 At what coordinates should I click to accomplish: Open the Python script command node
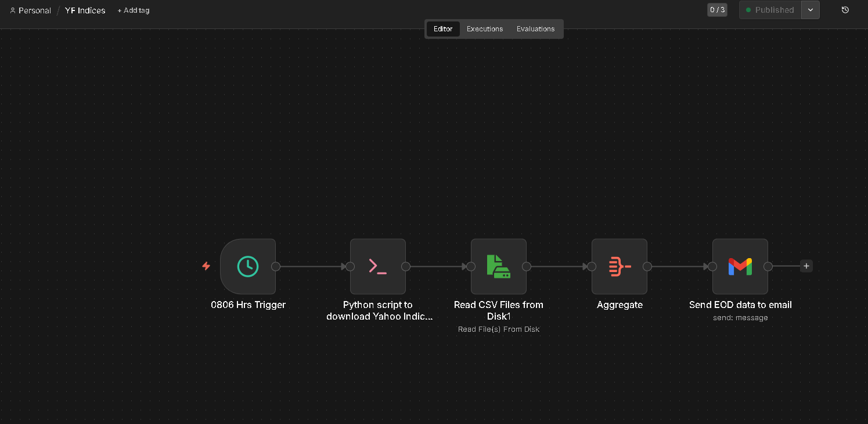tap(378, 266)
